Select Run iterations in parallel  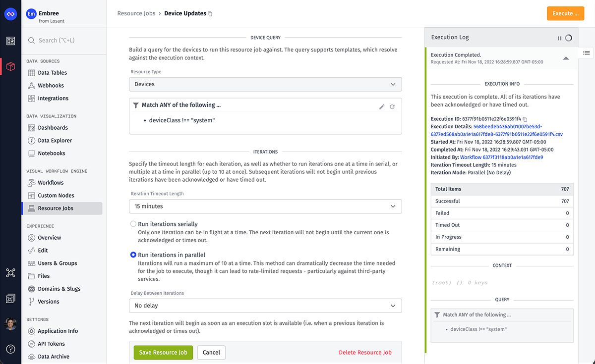(x=133, y=255)
